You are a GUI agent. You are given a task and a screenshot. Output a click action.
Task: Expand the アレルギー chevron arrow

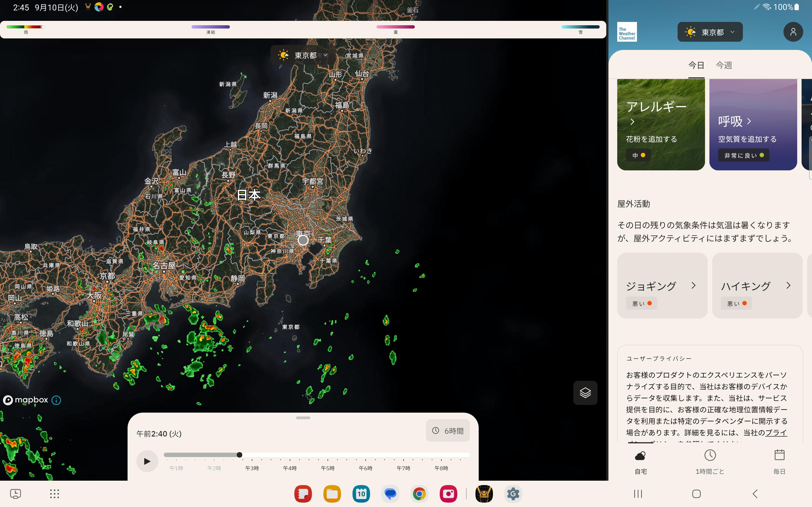[632, 122]
